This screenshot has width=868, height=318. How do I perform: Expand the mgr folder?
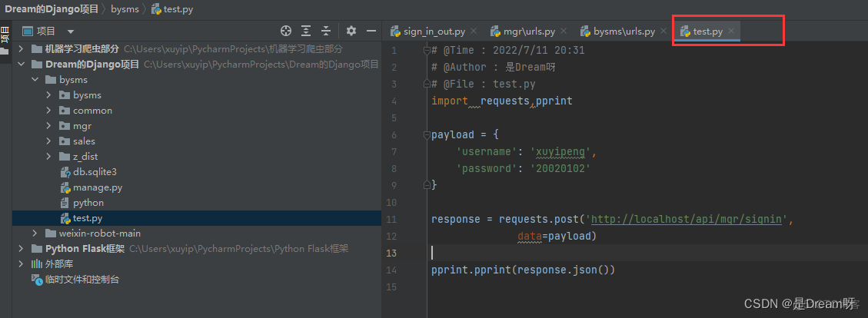pyautogui.click(x=48, y=125)
